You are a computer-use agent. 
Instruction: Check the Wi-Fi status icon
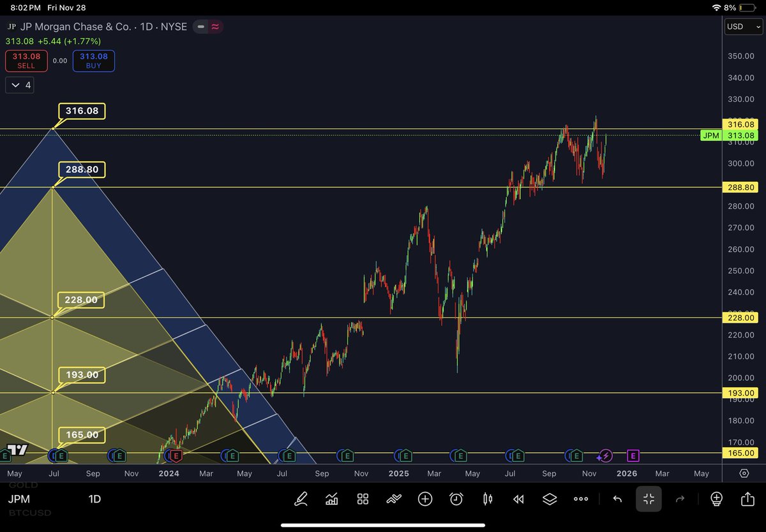[x=716, y=8]
